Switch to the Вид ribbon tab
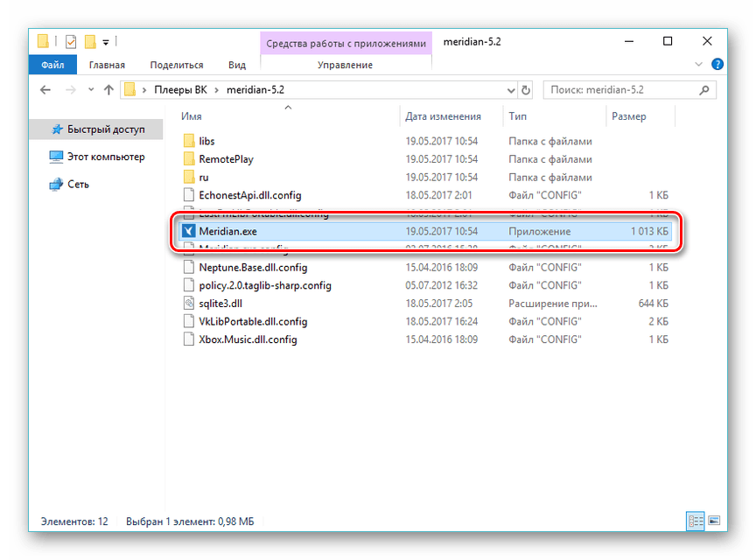 pyautogui.click(x=237, y=65)
